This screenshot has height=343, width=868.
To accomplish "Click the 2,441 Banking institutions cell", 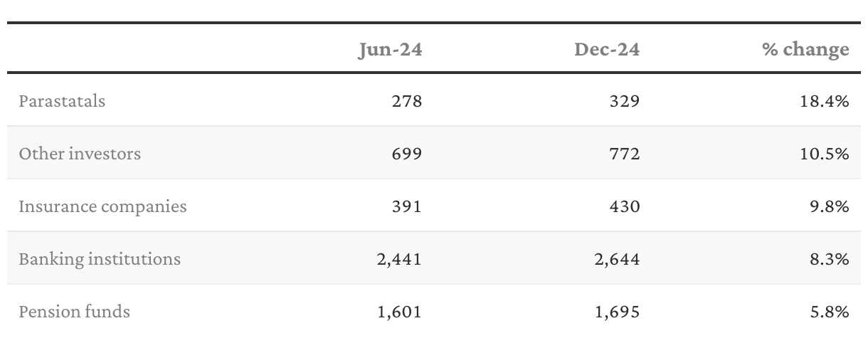I will (399, 259).
